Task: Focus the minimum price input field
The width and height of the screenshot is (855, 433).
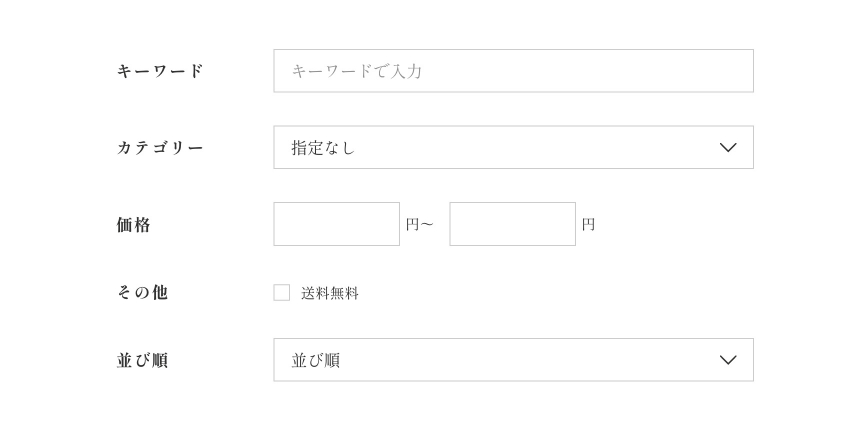Action: click(336, 224)
